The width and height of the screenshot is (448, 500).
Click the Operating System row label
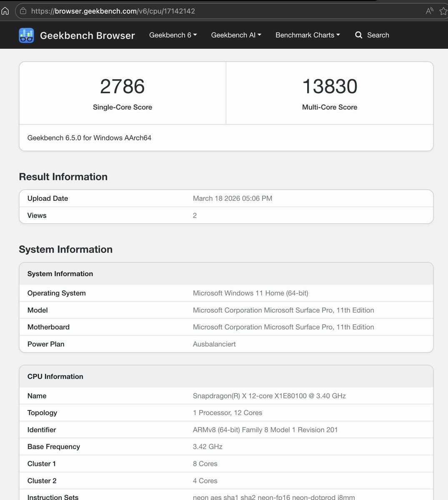coord(57,293)
